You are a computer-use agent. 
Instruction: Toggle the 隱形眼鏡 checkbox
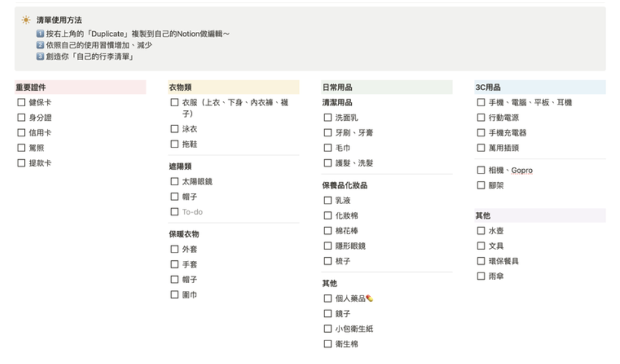click(x=328, y=246)
